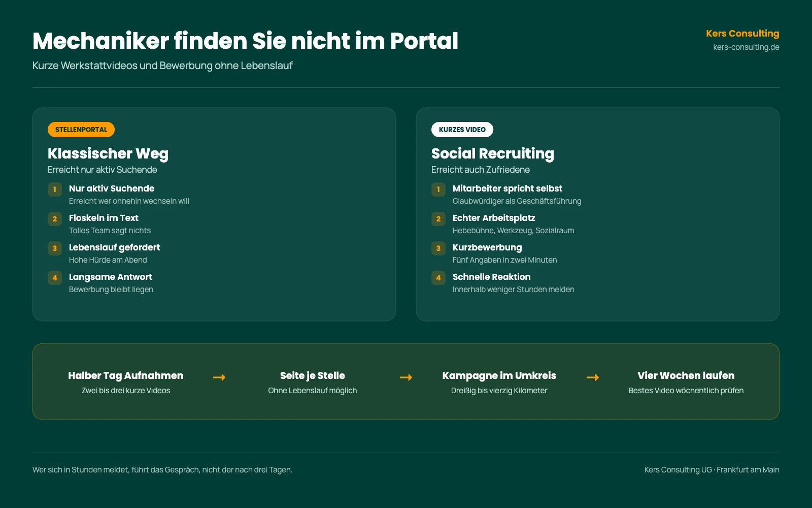Click the 'Social Recruiting' heading
The height and width of the screenshot is (508, 812).
(x=493, y=153)
